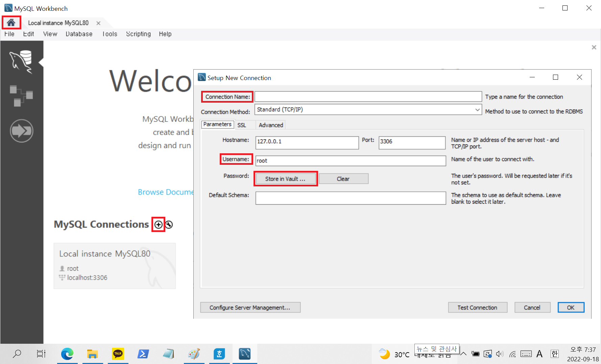
Task: Open the Models view in sidebar
Action: click(21, 96)
